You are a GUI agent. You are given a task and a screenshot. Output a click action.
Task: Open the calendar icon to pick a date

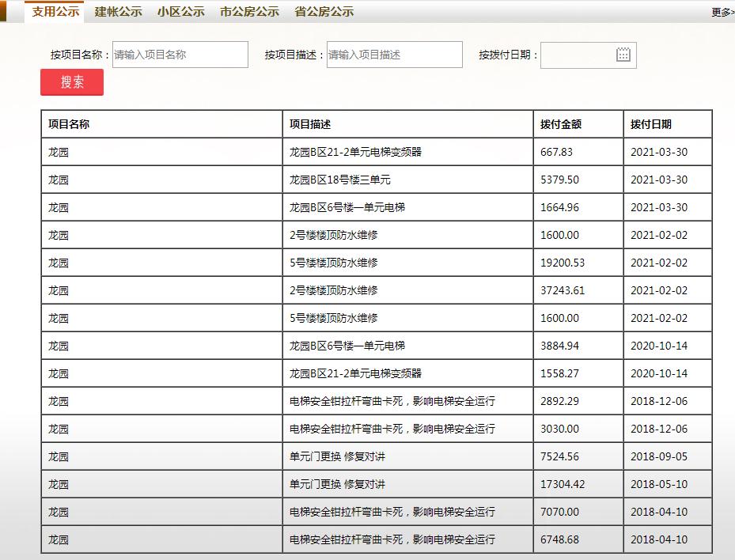pyautogui.click(x=624, y=55)
